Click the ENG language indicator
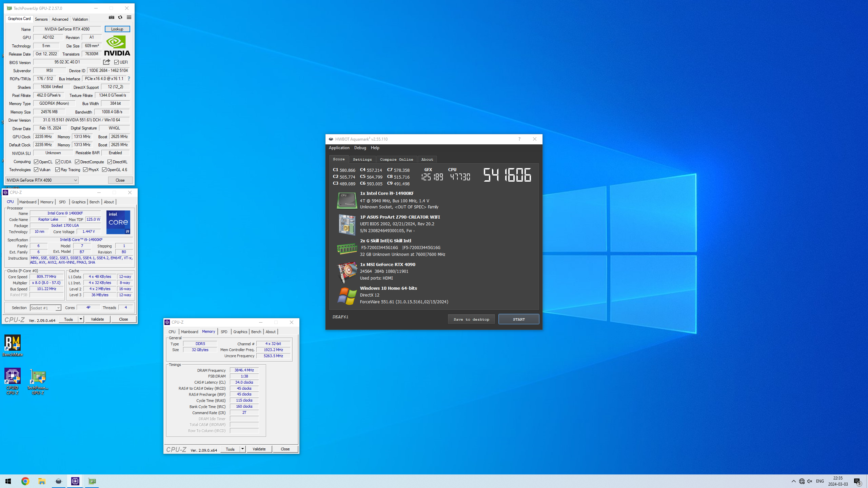868x488 pixels. (x=820, y=481)
